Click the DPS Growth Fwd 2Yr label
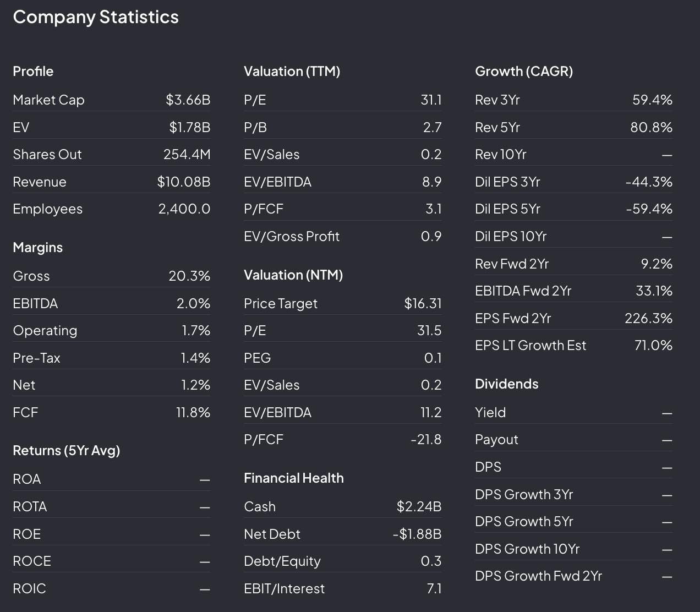700x612 pixels. pyautogui.click(x=539, y=576)
